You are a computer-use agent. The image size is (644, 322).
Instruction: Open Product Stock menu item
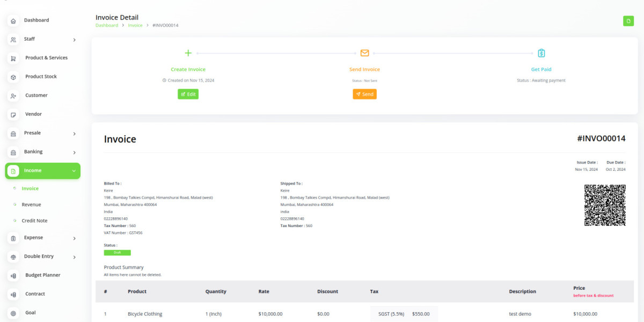click(41, 76)
